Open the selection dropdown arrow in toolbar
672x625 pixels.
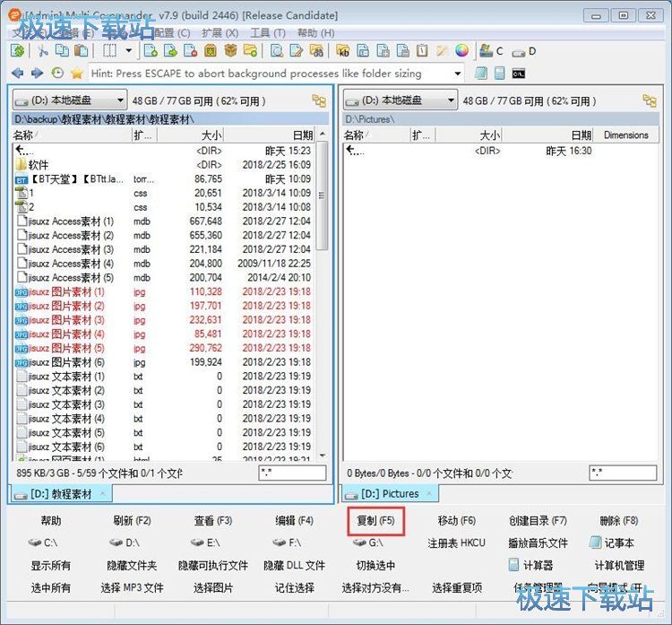128,51
